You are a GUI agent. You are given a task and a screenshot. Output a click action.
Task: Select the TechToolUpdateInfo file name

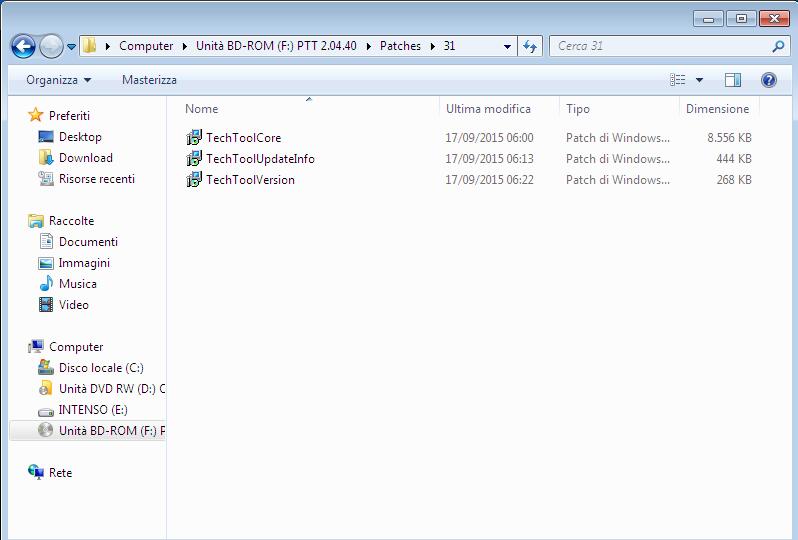(x=260, y=159)
